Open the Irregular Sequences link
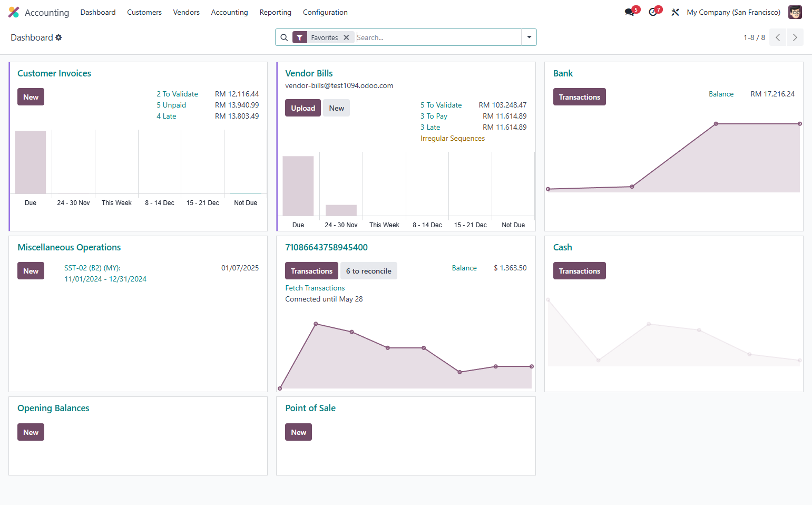 [x=453, y=138]
